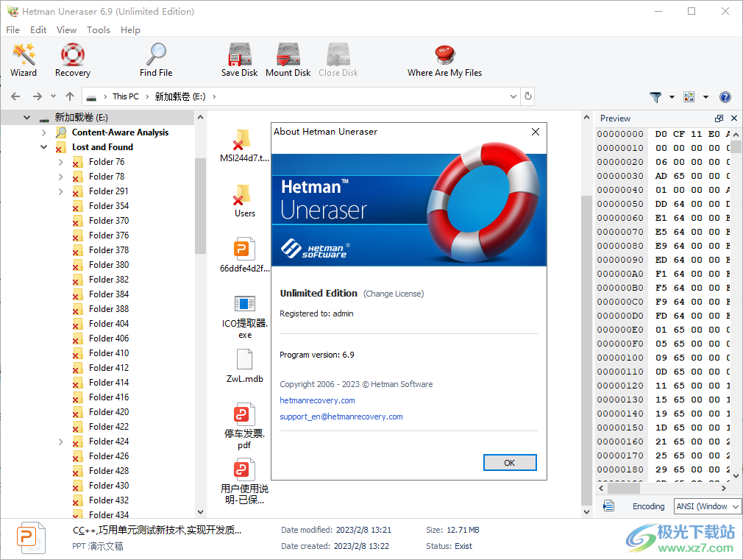The image size is (743, 560).
Task: Expand Content-Aware Analysis node
Action: point(44,132)
